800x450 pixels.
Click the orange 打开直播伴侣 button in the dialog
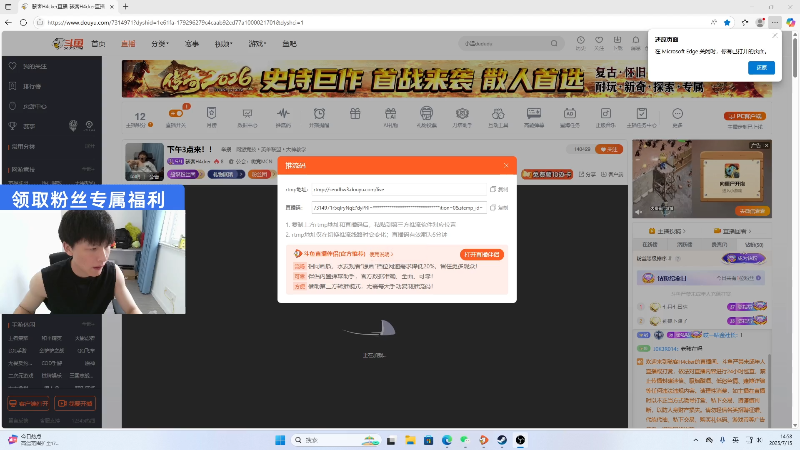[482, 254]
